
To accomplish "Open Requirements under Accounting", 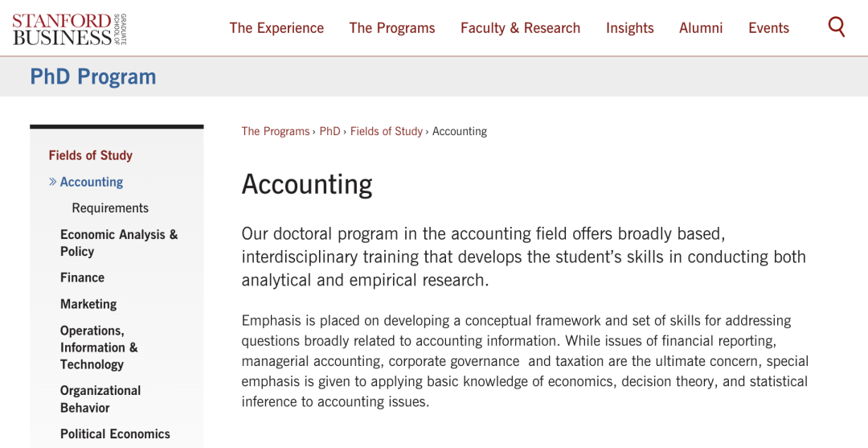I will (x=110, y=208).
